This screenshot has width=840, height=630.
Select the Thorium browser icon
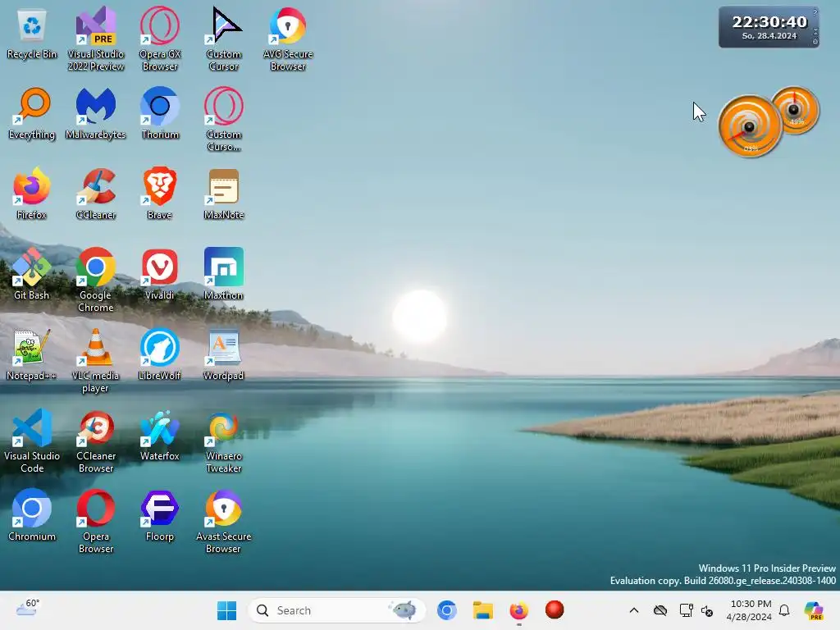(x=160, y=113)
